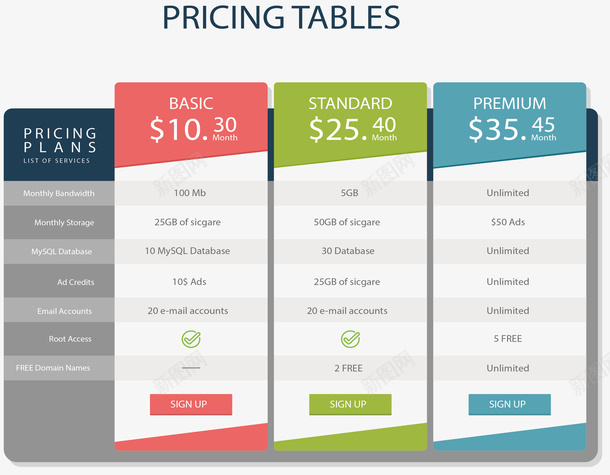610x475 pixels.
Task: Click the $25.40 Standard price
Action: pos(353,129)
